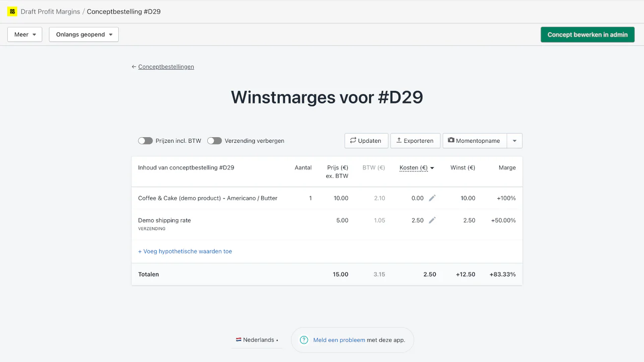Click the question mark help icon

[x=304, y=340]
